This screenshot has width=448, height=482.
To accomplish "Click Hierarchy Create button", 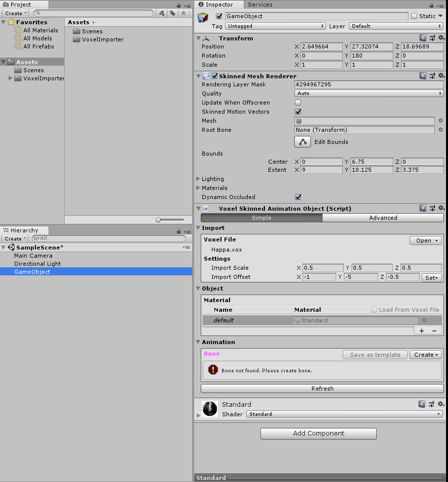I will coord(15,238).
